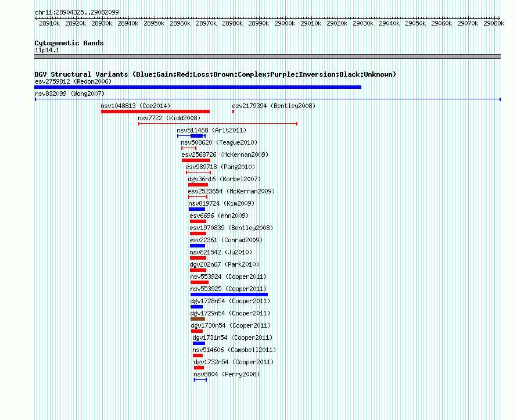Open nsv819724 (Kim2009) variant label
The image size is (517, 420).
(x=221, y=203)
